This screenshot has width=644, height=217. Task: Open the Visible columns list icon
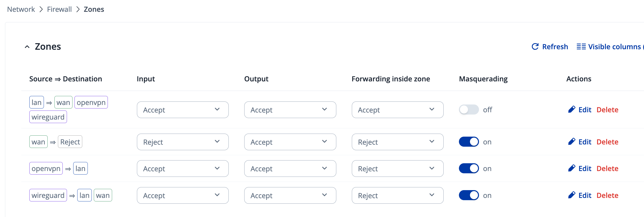pos(581,47)
